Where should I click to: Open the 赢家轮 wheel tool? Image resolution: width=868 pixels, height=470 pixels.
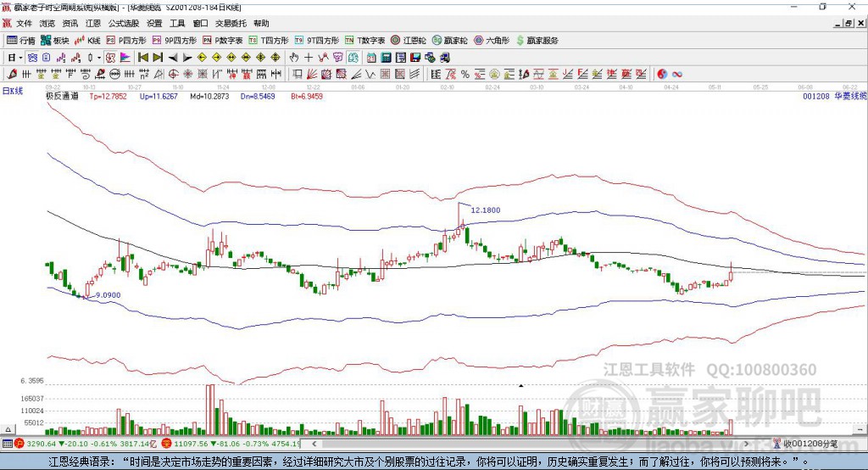tap(449, 41)
